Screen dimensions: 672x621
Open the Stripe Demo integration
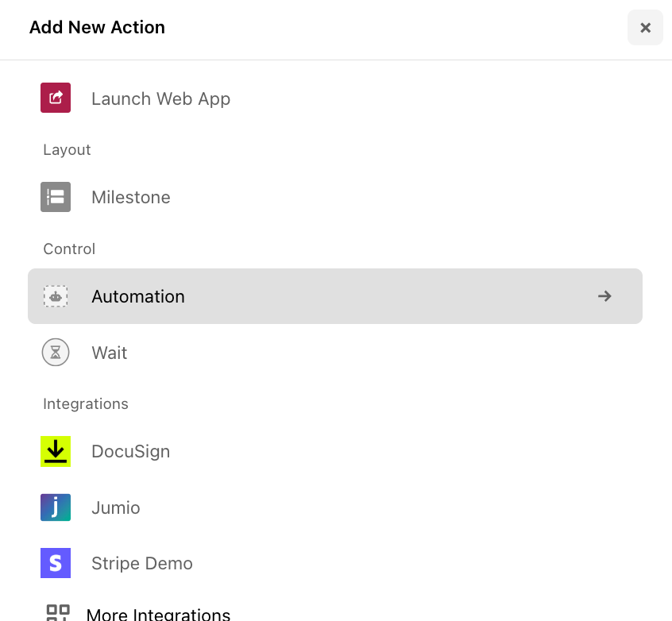(x=141, y=563)
